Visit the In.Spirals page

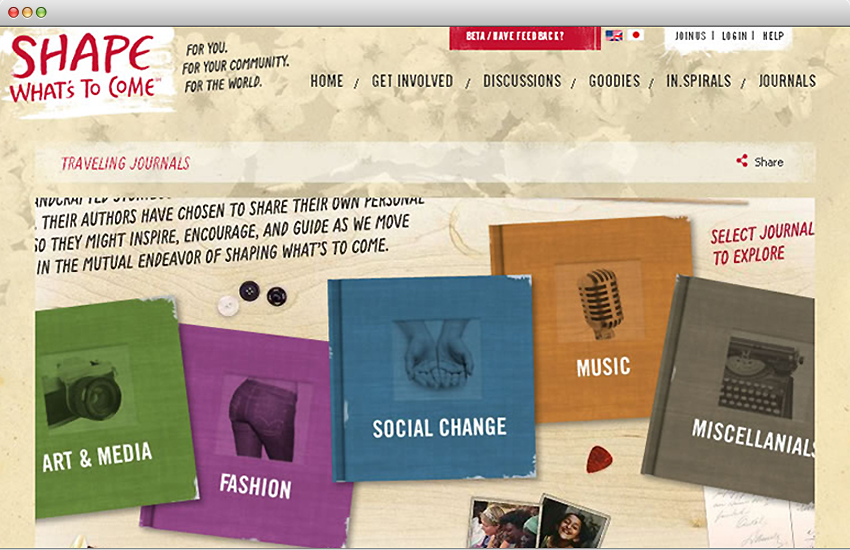[x=698, y=81]
